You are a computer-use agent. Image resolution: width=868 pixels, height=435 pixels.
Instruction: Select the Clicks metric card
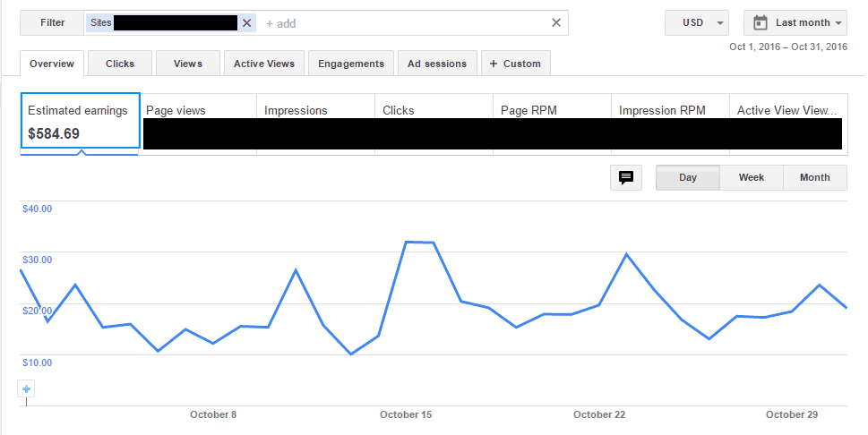(x=434, y=124)
